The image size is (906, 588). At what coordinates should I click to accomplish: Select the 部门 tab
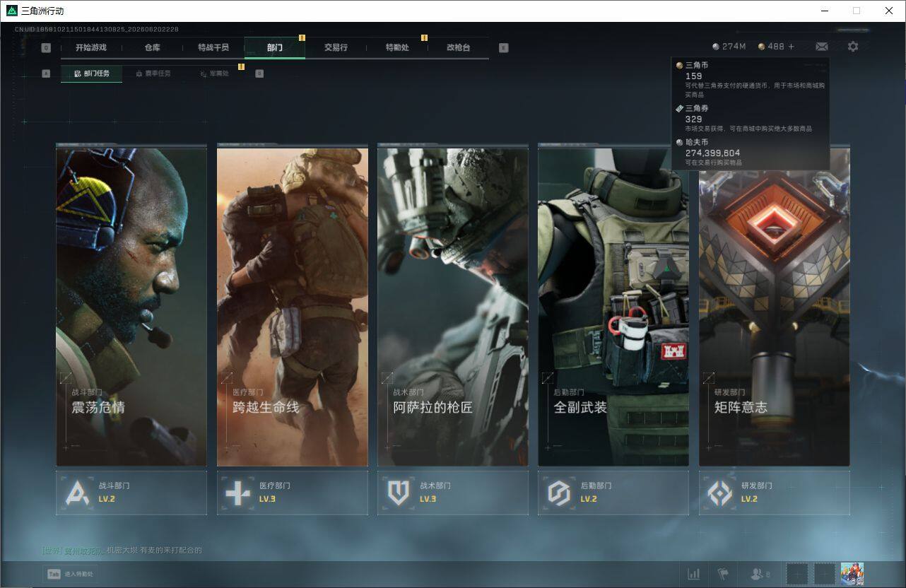tap(275, 47)
